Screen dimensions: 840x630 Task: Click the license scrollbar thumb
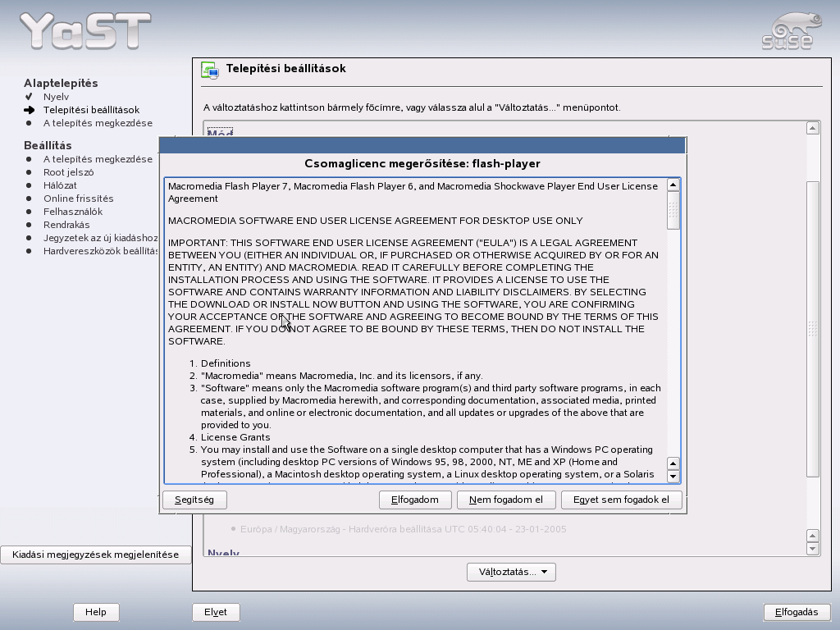pyautogui.click(x=673, y=211)
